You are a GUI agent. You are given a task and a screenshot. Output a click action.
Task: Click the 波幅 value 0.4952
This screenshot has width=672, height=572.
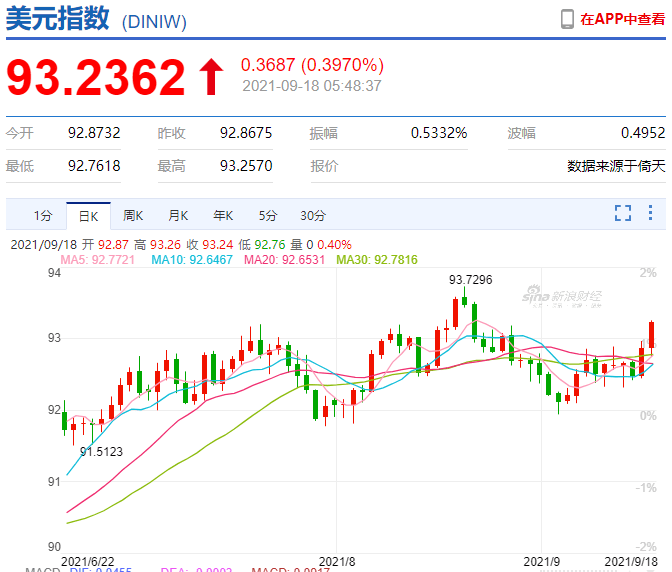click(x=643, y=133)
